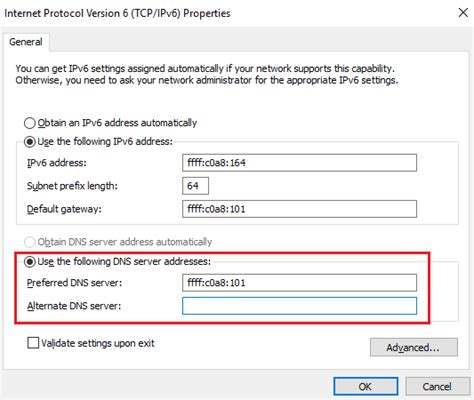Screen dimensions: 474x400
Task: Close the TCP/IPv6 Properties dialog
Action: pyautogui.click(x=463, y=13)
